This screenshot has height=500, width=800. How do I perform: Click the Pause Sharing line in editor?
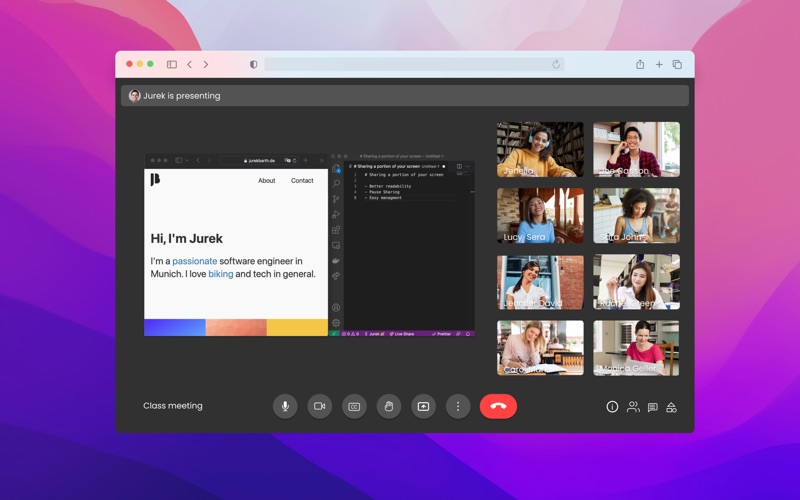pyautogui.click(x=382, y=192)
